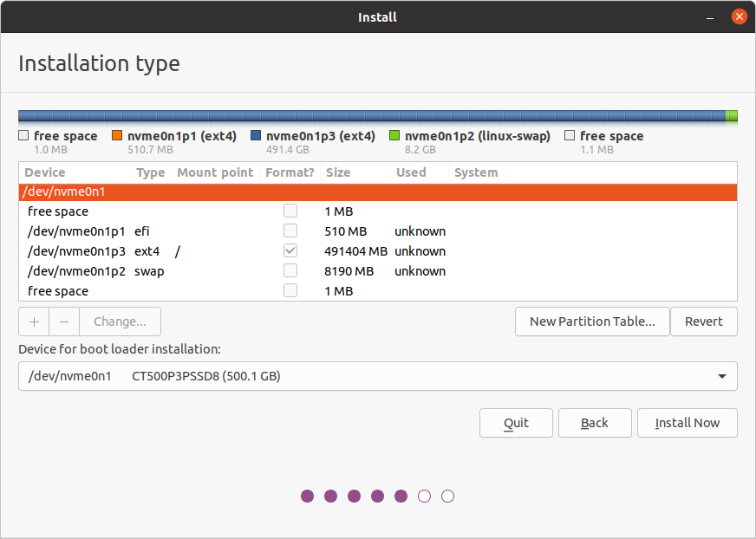Select the /dev/nvme0n1 device row
Screen dimensions: 756x539
click(378, 192)
